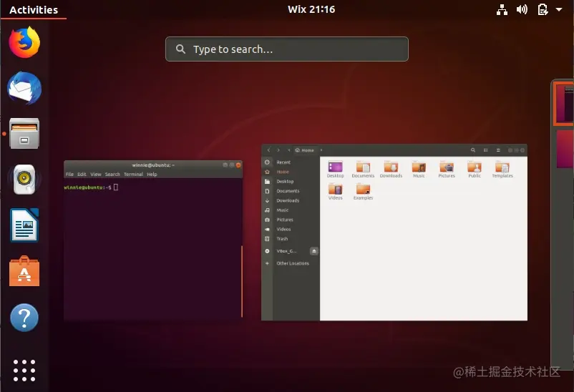This screenshot has height=392, width=574.
Task: Select Trash in Files sidebar
Action: point(291,239)
